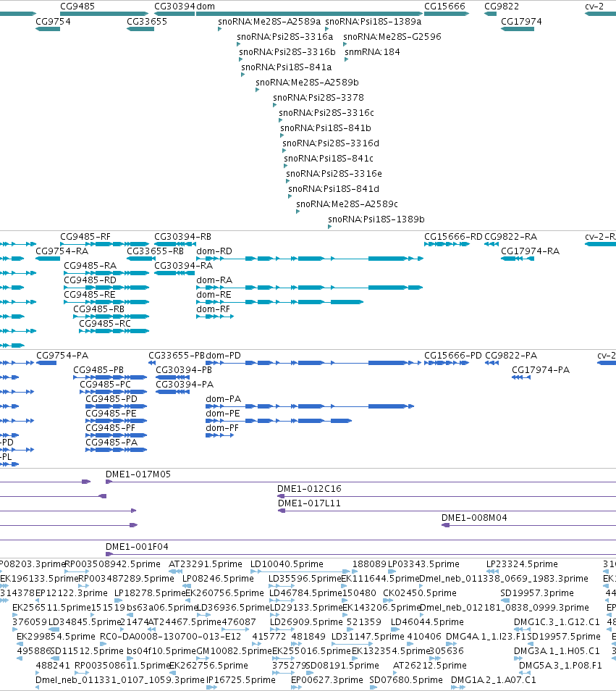Click the snoRNA:Psi28S-3378 label
The height and width of the screenshot is (691, 616).
[x=318, y=97]
